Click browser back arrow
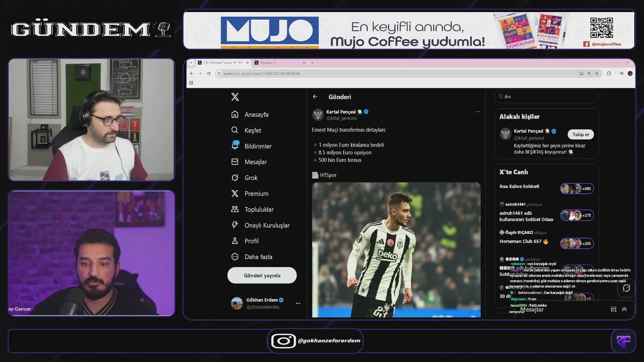Viewport: 644px width, 362px height. (x=191, y=73)
